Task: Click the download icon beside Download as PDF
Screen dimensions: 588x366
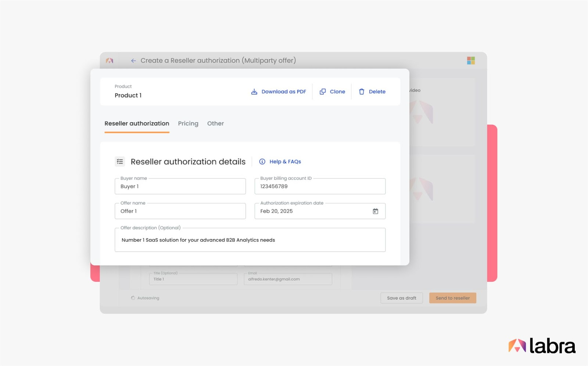Action: [x=254, y=92]
